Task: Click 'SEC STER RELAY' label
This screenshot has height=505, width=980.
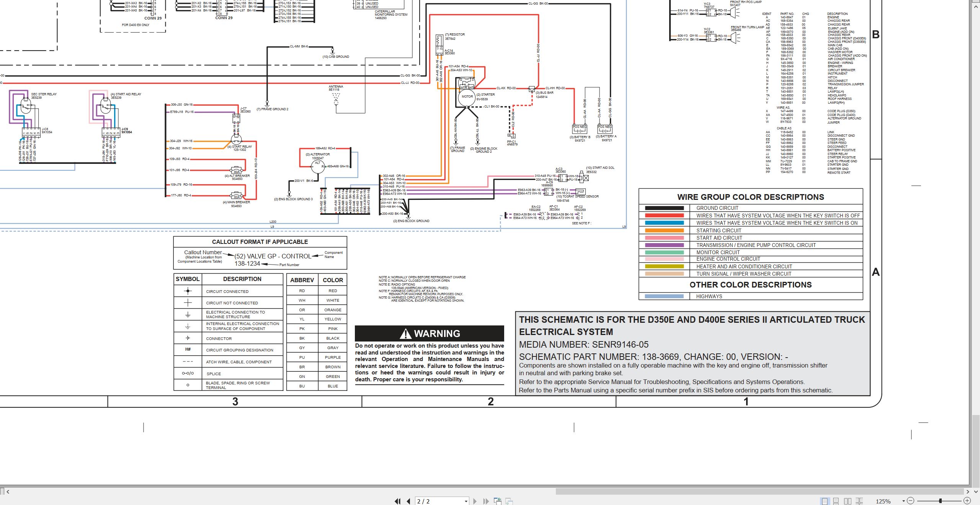Action: (44, 94)
